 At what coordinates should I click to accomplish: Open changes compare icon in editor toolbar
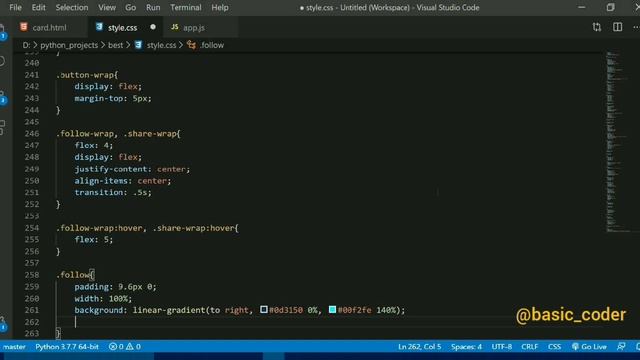tap(597, 27)
